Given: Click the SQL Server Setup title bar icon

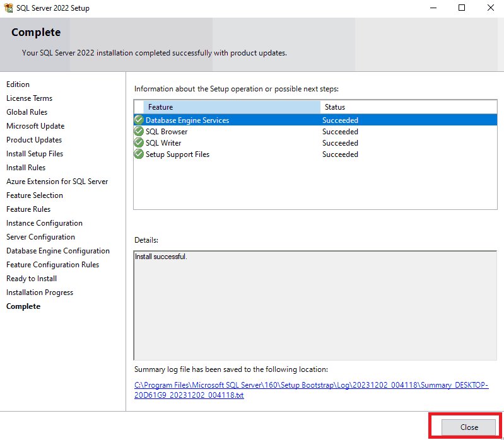Looking at the screenshot, I should point(8,8).
